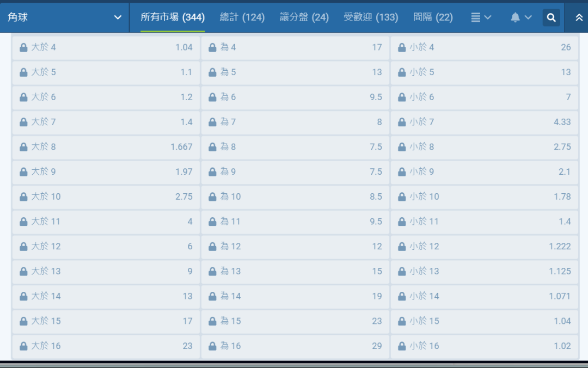
Task: Click lock icon beside 小於 16
Action: pyautogui.click(x=402, y=346)
